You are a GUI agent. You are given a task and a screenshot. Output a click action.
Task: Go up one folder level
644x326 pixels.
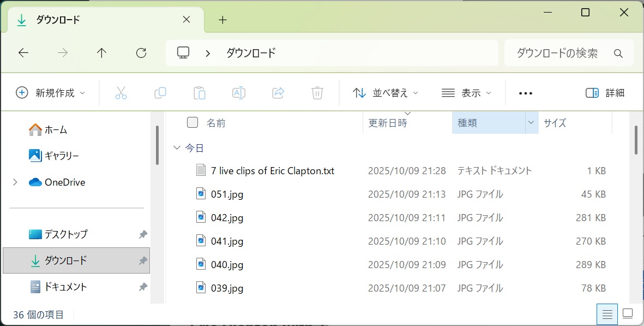[x=101, y=53]
